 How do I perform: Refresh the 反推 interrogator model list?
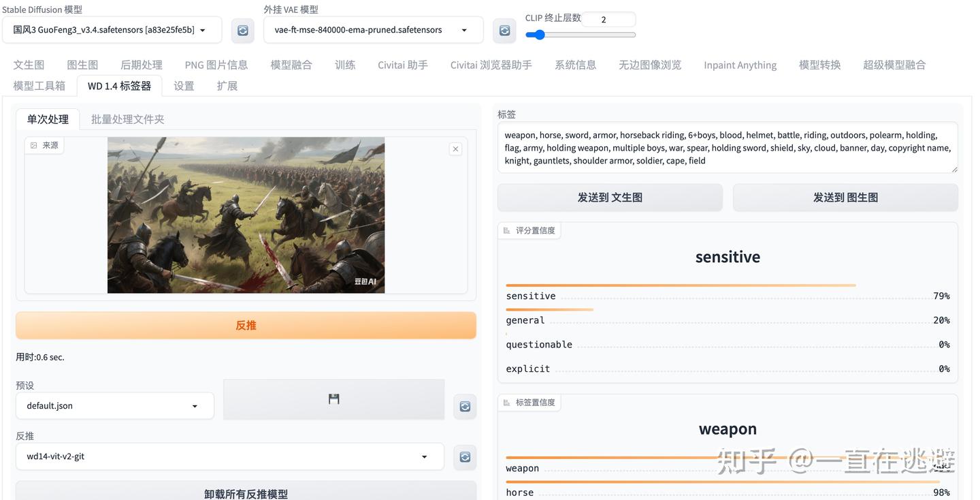click(x=465, y=457)
